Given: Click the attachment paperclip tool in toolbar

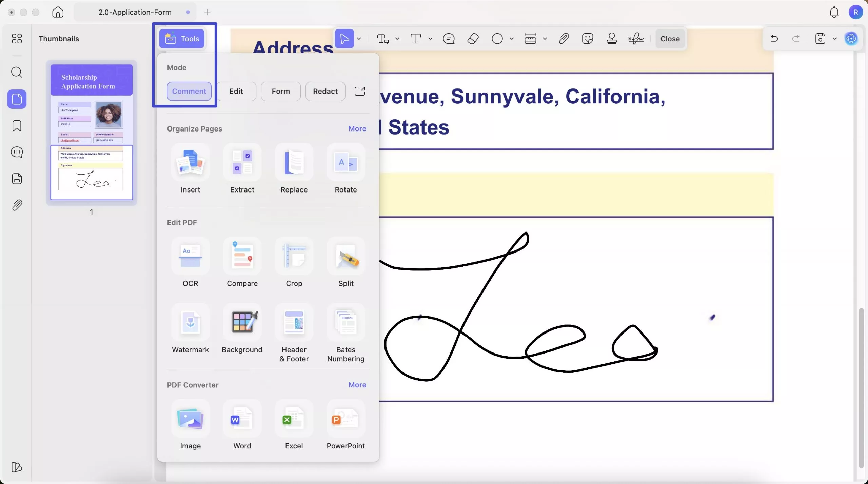Looking at the screenshot, I should (564, 39).
